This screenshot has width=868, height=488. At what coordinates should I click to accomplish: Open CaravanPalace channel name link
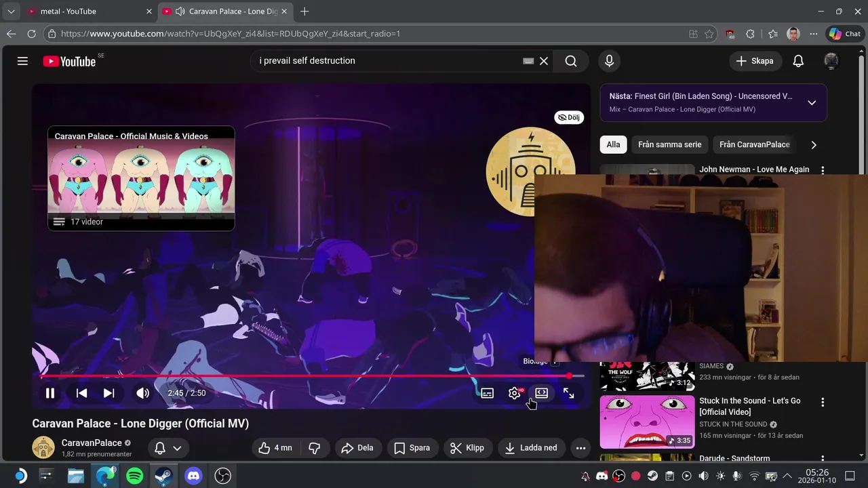(x=92, y=443)
